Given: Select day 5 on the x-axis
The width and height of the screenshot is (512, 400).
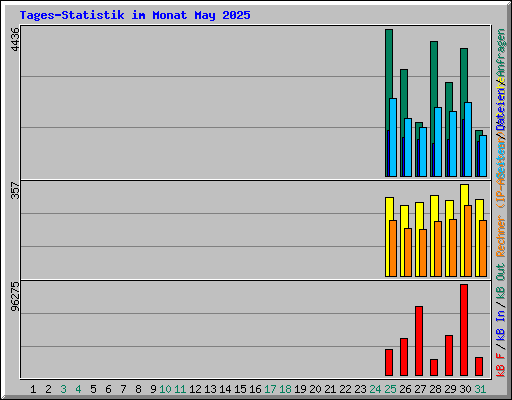Looking at the screenshot, I should point(93,389).
